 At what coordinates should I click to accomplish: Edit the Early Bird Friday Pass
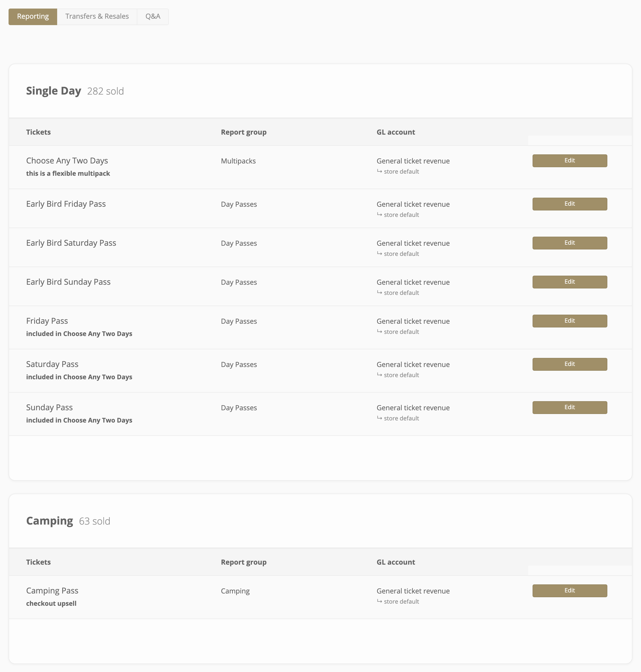pos(570,204)
